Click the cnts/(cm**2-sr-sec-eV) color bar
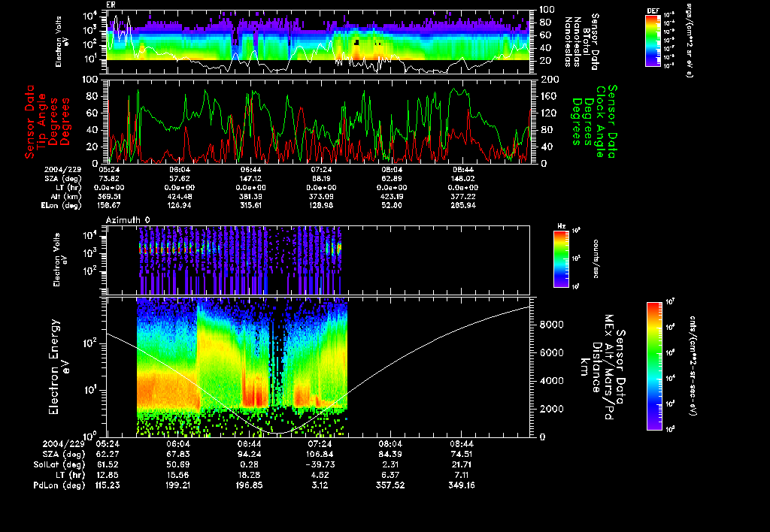770x532 pixels. click(x=654, y=366)
